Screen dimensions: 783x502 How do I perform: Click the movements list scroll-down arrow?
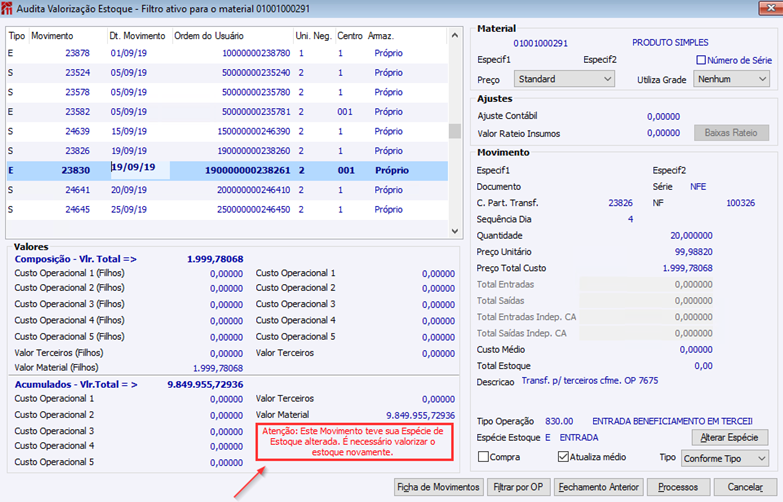[454, 231]
